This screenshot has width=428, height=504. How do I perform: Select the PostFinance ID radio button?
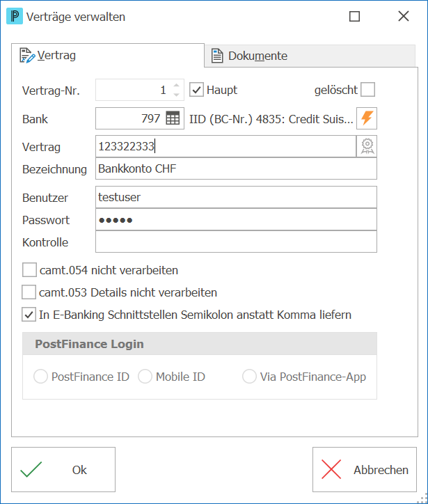[41, 376]
